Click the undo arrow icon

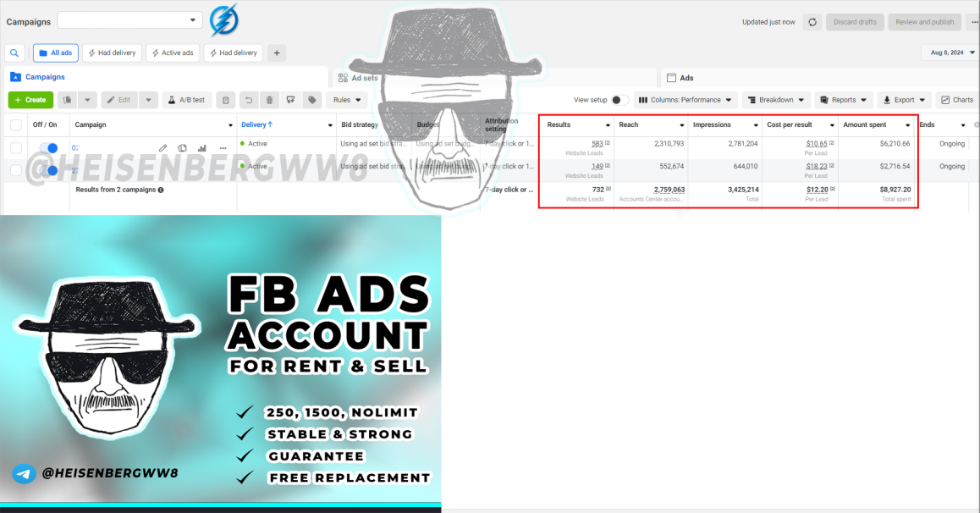click(x=248, y=100)
